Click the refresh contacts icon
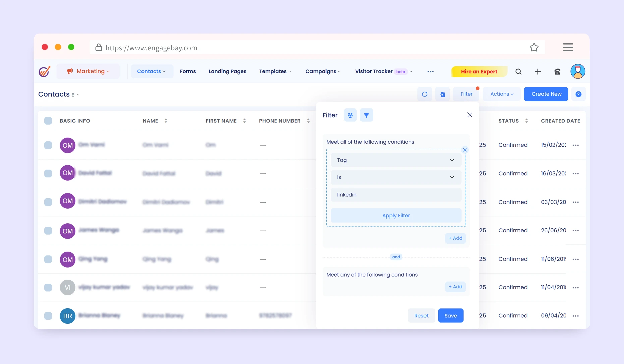 click(x=424, y=94)
